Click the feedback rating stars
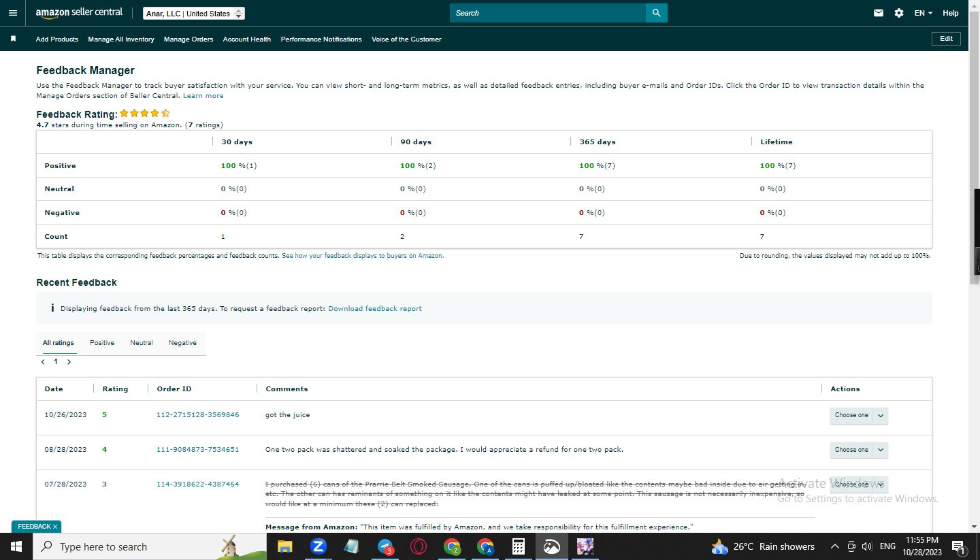Viewport: 980px width, 560px height. pos(145,113)
